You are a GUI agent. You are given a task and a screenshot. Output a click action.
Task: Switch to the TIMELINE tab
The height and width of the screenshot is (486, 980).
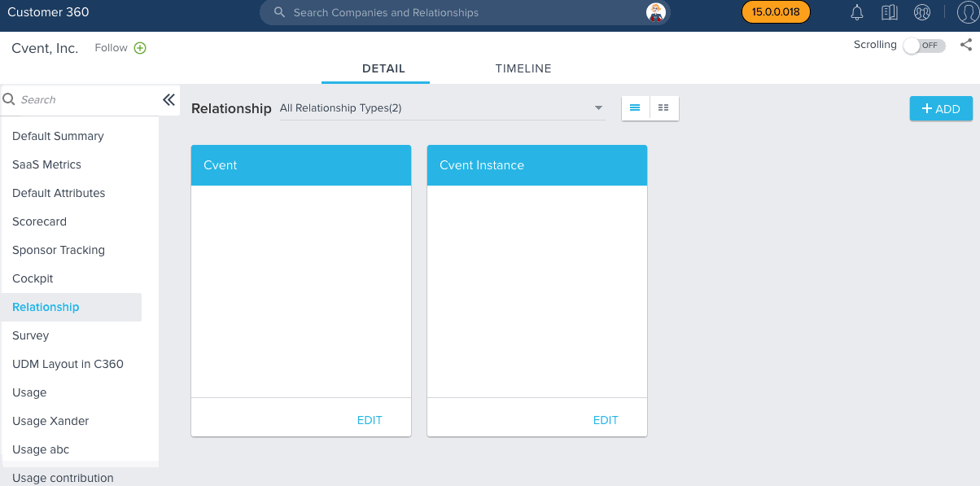[x=523, y=68]
